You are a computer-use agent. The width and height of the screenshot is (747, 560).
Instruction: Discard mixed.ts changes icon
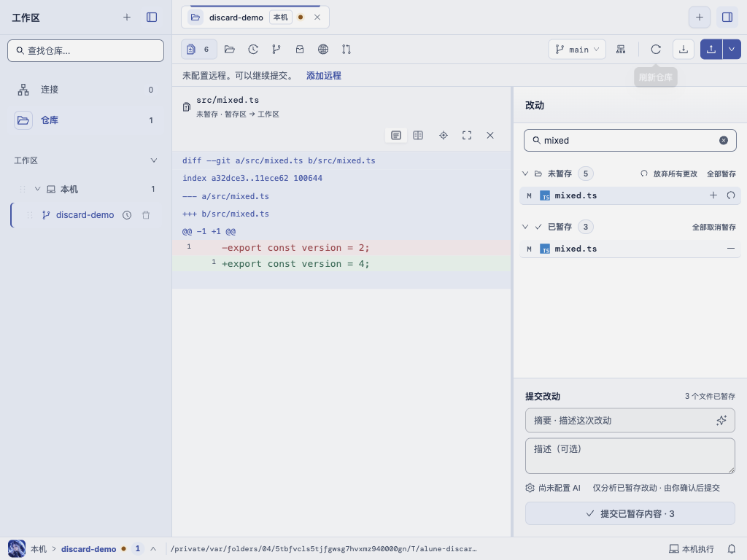point(731,195)
